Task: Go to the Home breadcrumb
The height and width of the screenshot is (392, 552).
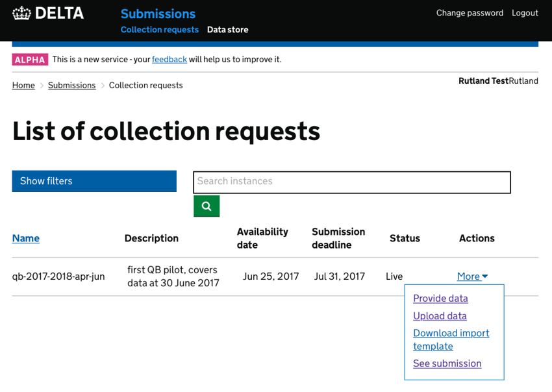Action: click(x=23, y=86)
